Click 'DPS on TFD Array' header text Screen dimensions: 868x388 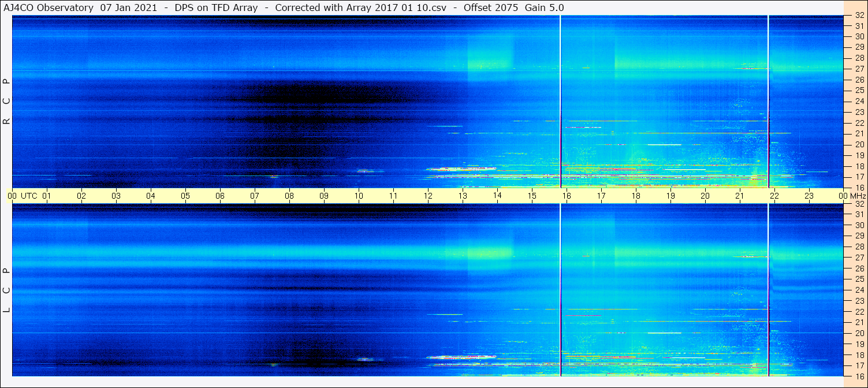216,8
